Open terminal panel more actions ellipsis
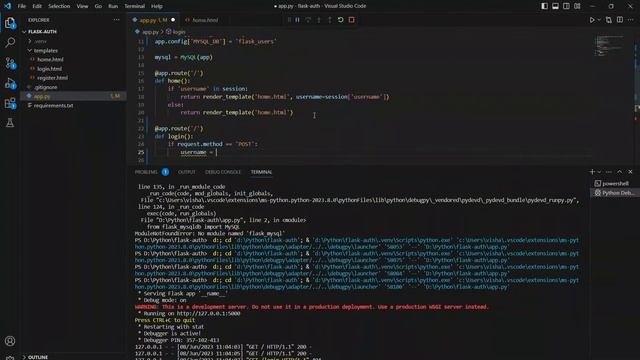The height and width of the screenshot is (360, 640). 609,172
